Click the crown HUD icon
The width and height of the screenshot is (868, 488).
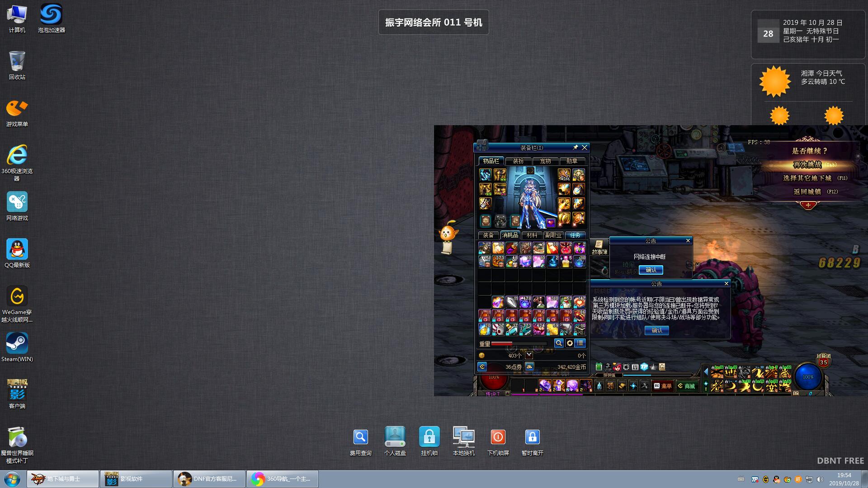pyautogui.click(x=653, y=366)
